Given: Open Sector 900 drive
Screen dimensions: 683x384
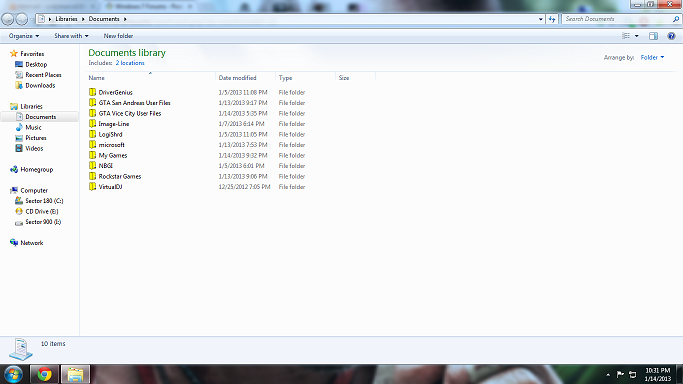Looking at the screenshot, I should pos(43,222).
